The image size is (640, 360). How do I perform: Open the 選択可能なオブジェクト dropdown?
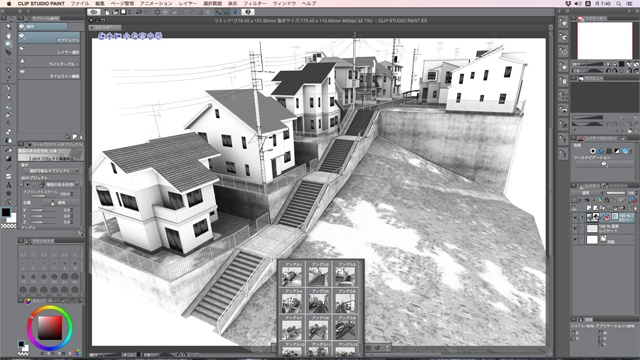(51, 171)
